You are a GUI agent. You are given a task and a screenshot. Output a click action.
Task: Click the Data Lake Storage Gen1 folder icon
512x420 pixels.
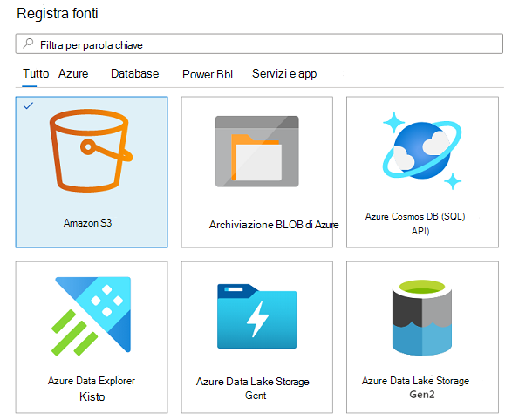pyautogui.click(x=257, y=316)
